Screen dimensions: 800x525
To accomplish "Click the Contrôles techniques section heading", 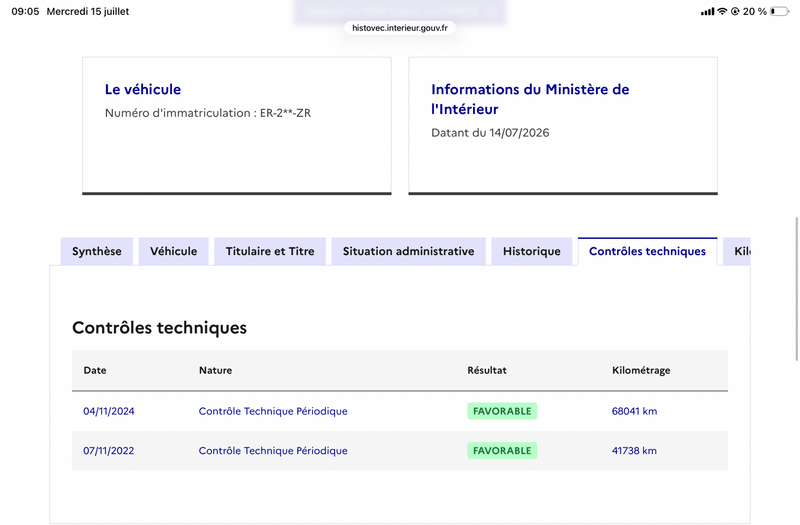I will pos(159,328).
